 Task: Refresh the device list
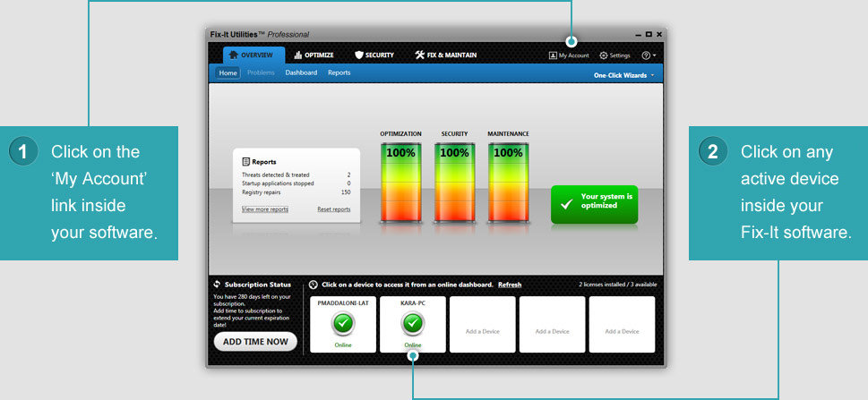tap(510, 285)
